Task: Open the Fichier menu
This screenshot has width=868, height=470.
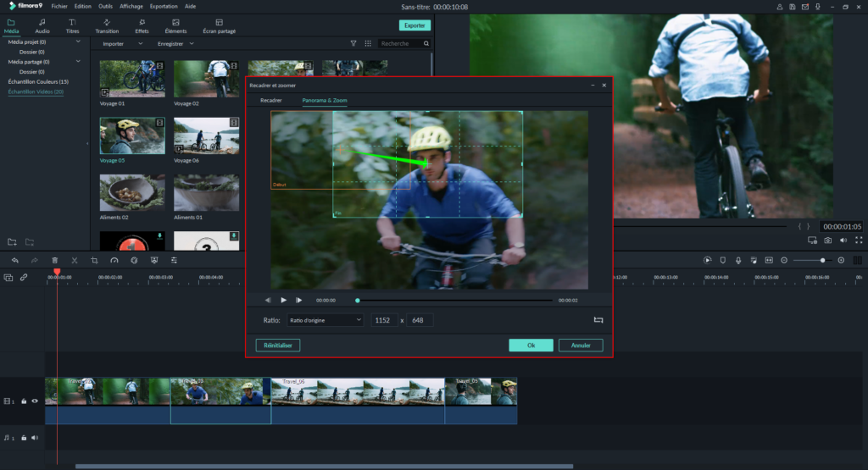Action: pos(59,7)
